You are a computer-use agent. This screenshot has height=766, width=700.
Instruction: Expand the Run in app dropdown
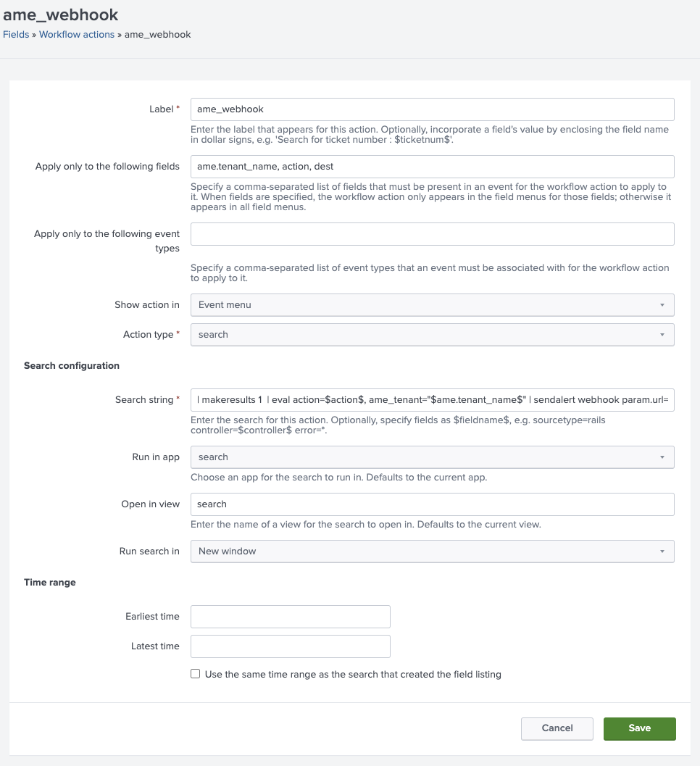pos(431,457)
